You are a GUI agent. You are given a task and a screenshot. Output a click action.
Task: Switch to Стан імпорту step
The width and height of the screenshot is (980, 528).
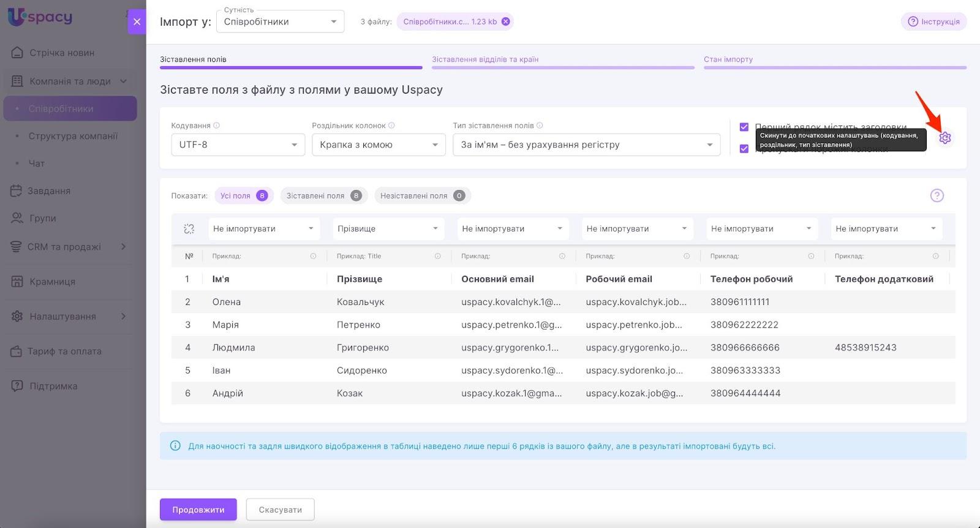[728, 59]
